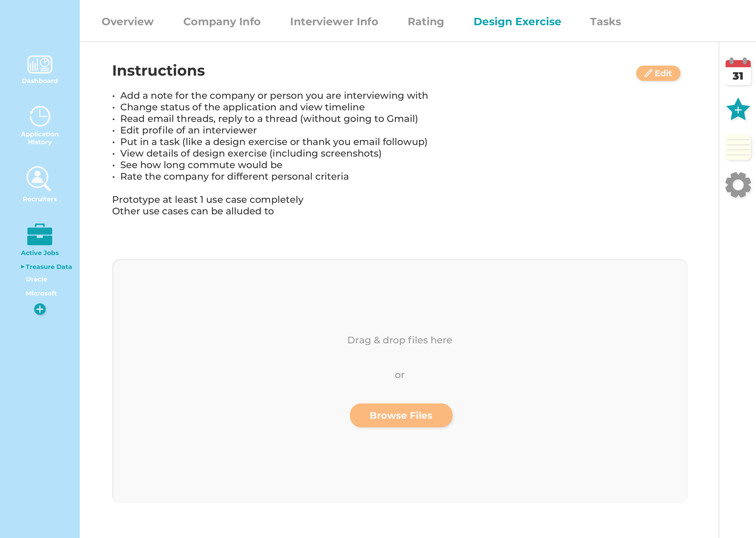Screen dimensions: 756x538
Task: Click the Edit instructions button
Action: 658,73
